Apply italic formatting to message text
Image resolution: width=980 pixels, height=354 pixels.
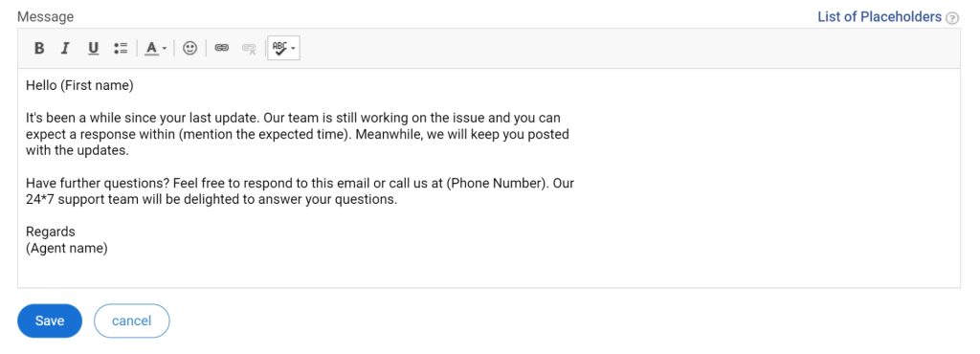(x=64, y=48)
